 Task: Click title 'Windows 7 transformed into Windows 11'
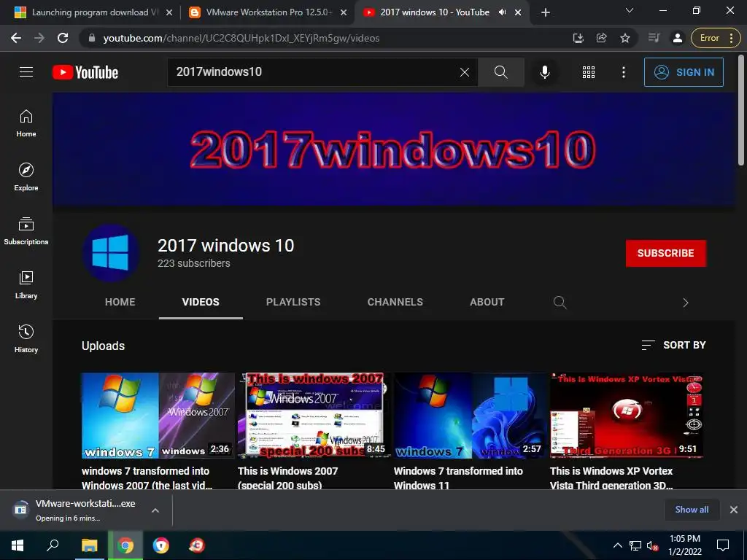(458, 478)
